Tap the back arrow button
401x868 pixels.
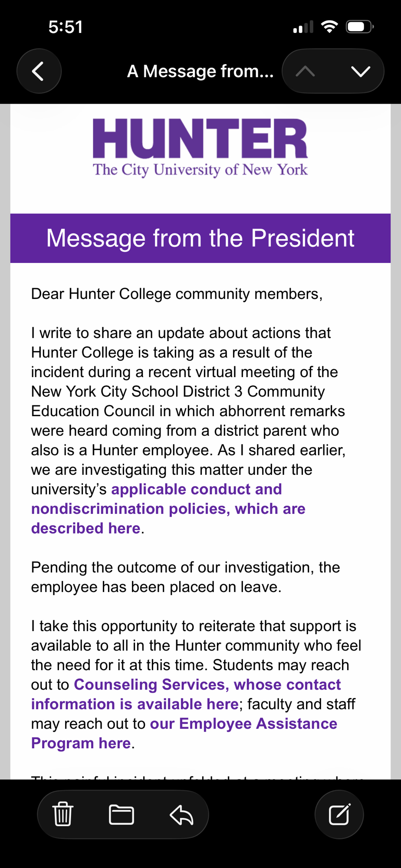click(x=39, y=71)
